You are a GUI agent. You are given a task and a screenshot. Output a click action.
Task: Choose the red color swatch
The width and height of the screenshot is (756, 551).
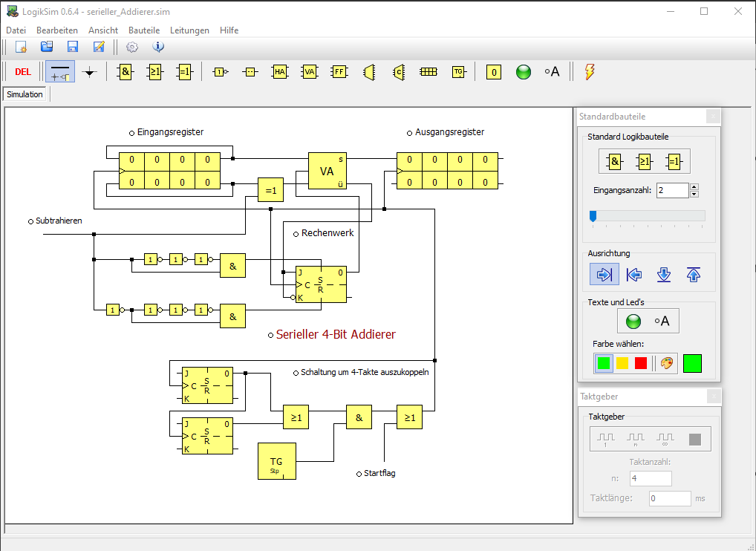click(x=641, y=363)
